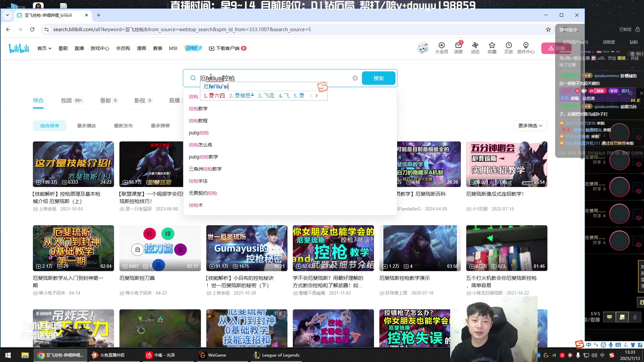Click the search magnifier icon

193,78
